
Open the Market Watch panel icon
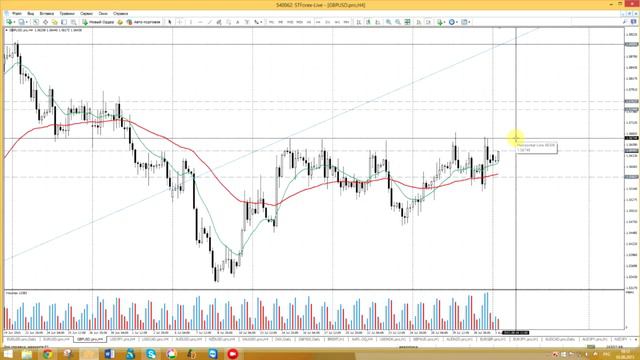pyautogui.click(x=36, y=22)
